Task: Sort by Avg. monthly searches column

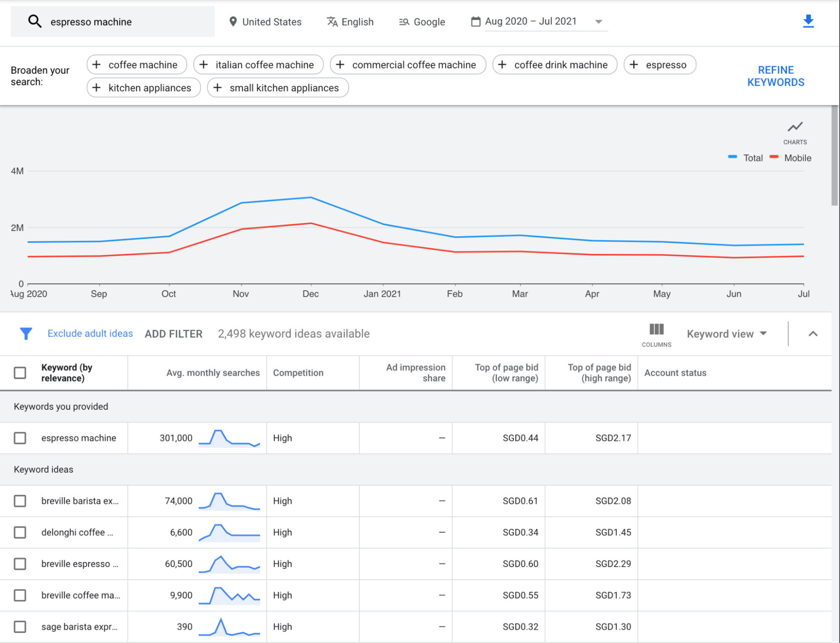Action: [213, 373]
